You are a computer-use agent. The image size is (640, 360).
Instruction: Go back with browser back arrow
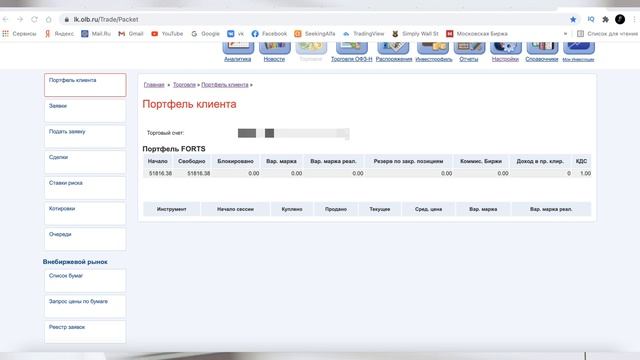pyautogui.click(x=6, y=19)
